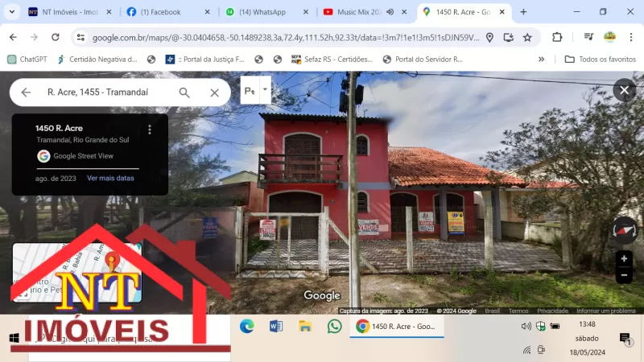Bookmark this page with the star icon
This screenshot has width=644, height=362.
pos(527,38)
